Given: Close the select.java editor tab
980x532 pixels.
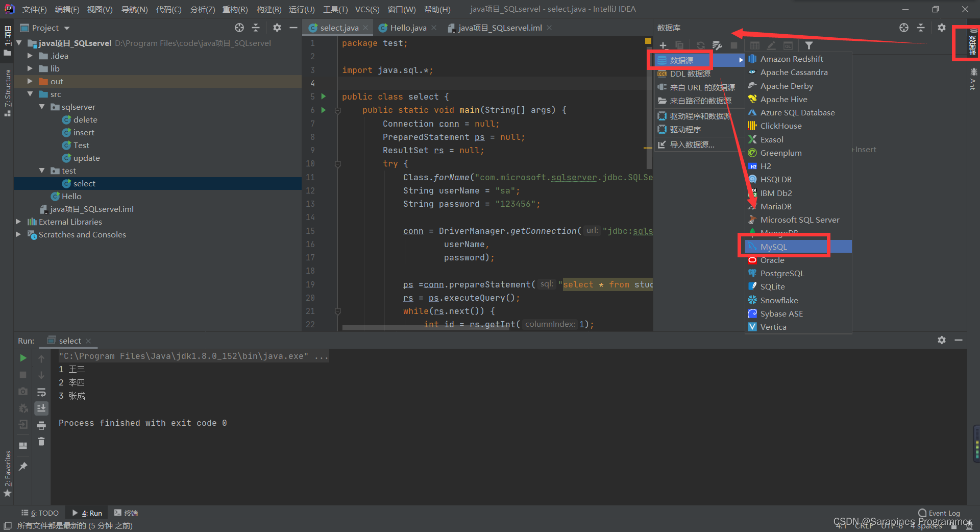Looking at the screenshot, I should (365, 28).
